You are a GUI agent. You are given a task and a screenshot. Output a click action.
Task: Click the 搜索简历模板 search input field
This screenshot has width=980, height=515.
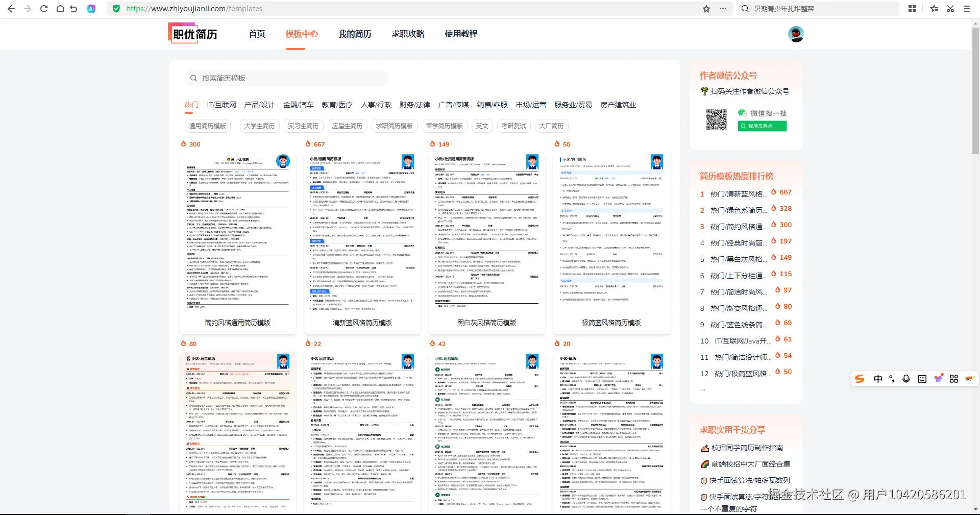[x=286, y=78]
